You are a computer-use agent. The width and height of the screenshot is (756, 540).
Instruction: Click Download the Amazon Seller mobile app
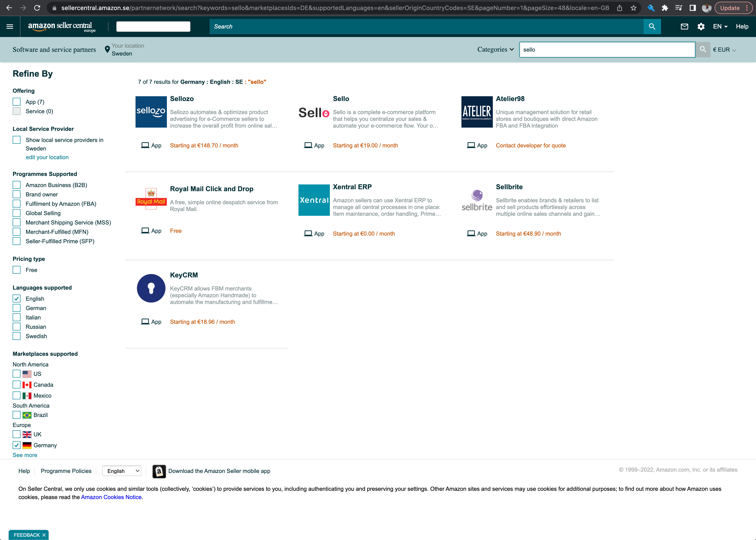(219, 471)
